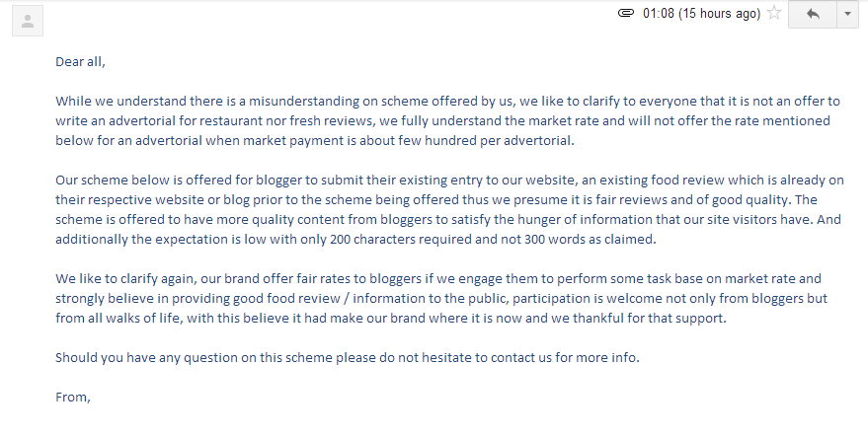Viewport: 868px width, 437px height.
Task: Click the 01:08 (15 hours ago) timestamp
Action: click(701, 13)
